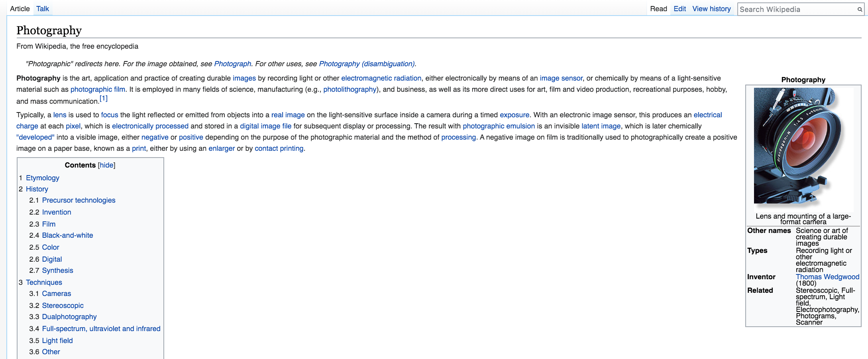Open the electromagnetic radiation link
This screenshot has height=359, width=868.
pos(381,78)
